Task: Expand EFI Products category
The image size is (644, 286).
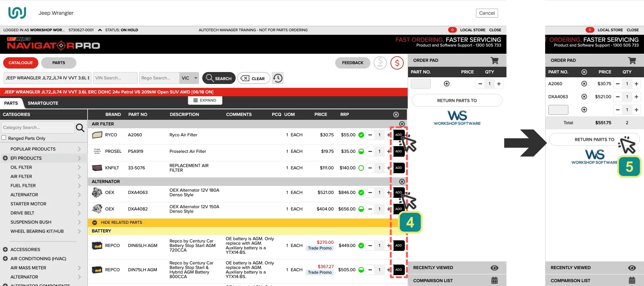Action: click(x=5, y=158)
